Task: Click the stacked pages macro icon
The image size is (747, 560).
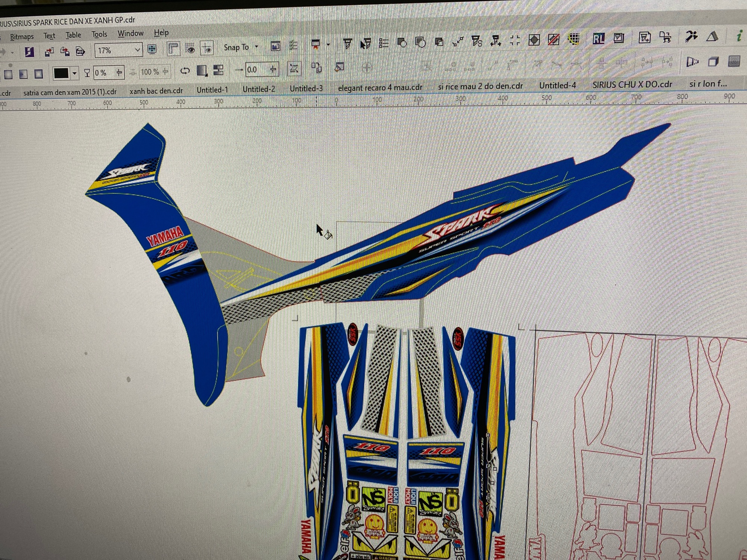Action: pos(619,38)
